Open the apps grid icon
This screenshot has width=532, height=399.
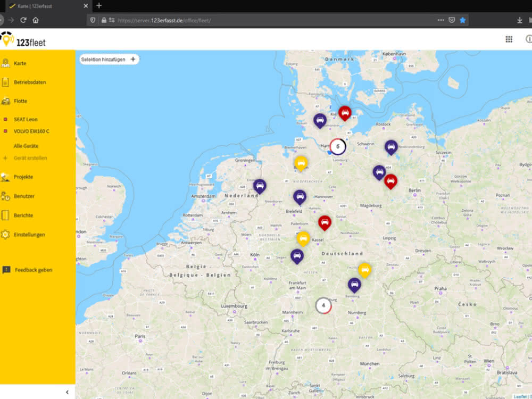click(x=509, y=39)
